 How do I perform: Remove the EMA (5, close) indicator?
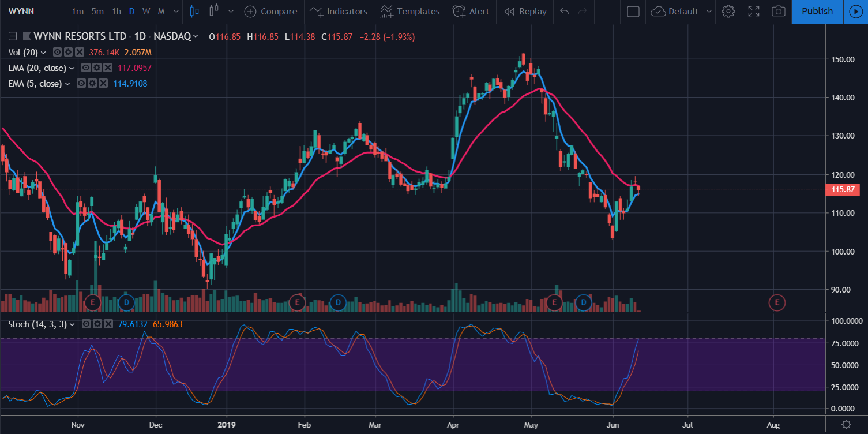(103, 83)
